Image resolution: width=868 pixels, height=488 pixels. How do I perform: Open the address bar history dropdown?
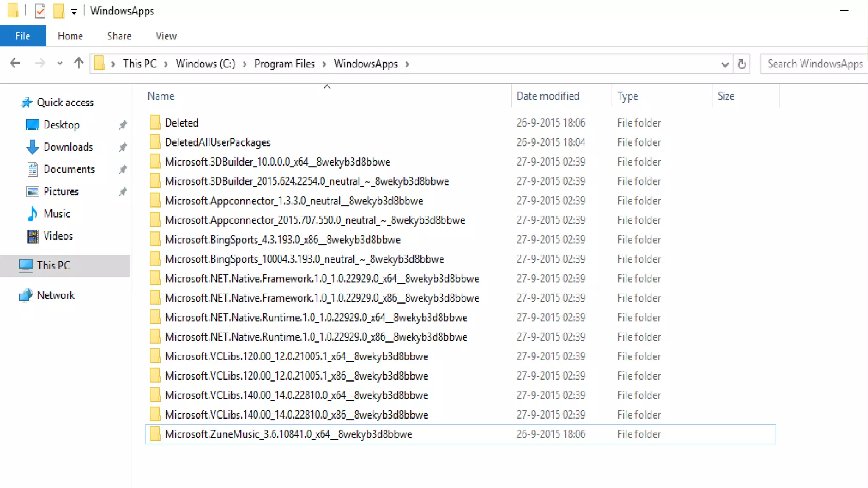pos(725,64)
